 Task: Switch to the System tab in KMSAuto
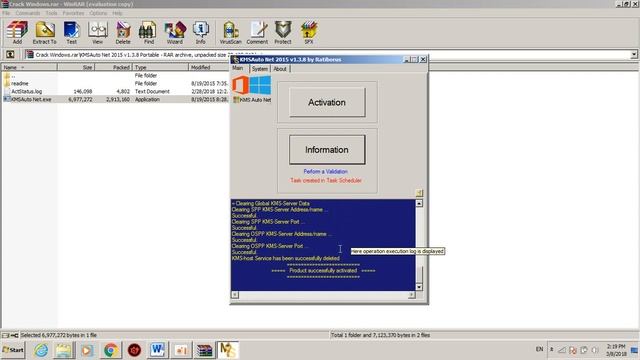point(260,69)
